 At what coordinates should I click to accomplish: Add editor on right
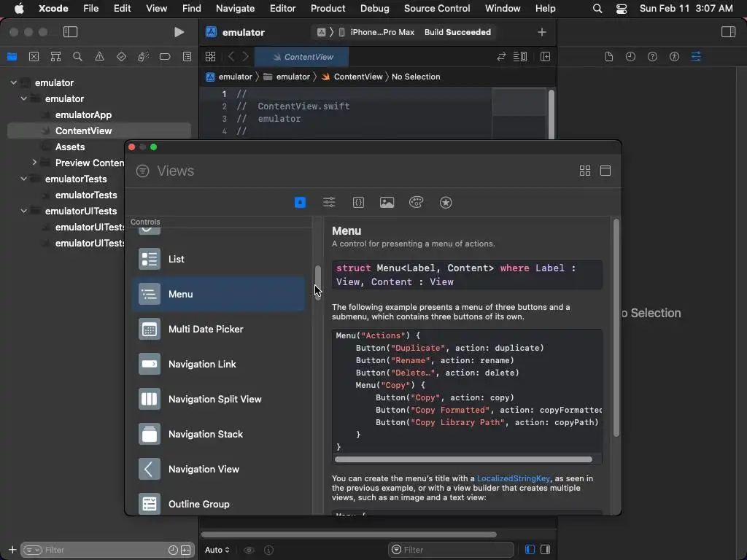(x=545, y=57)
